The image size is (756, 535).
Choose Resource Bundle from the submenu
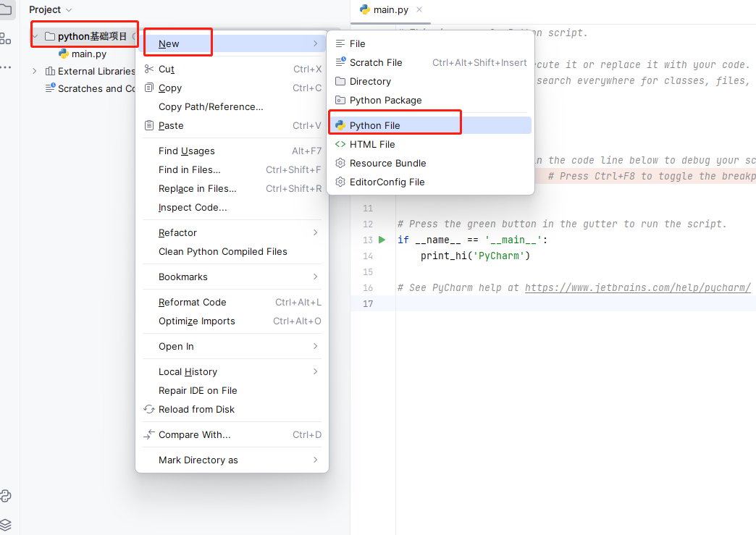[430, 163]
